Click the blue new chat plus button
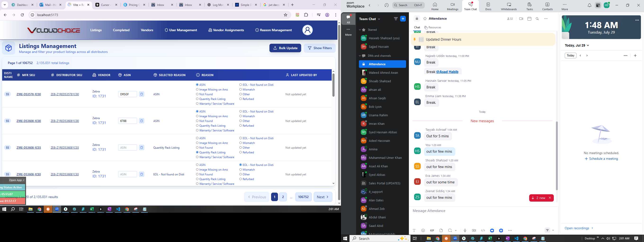This screenshot has width=644, height=242. pyautogui.click(x=403, y=19)
